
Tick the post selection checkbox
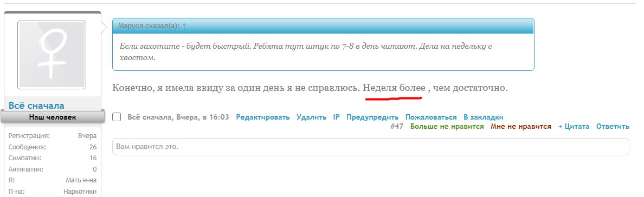(117, 117)
